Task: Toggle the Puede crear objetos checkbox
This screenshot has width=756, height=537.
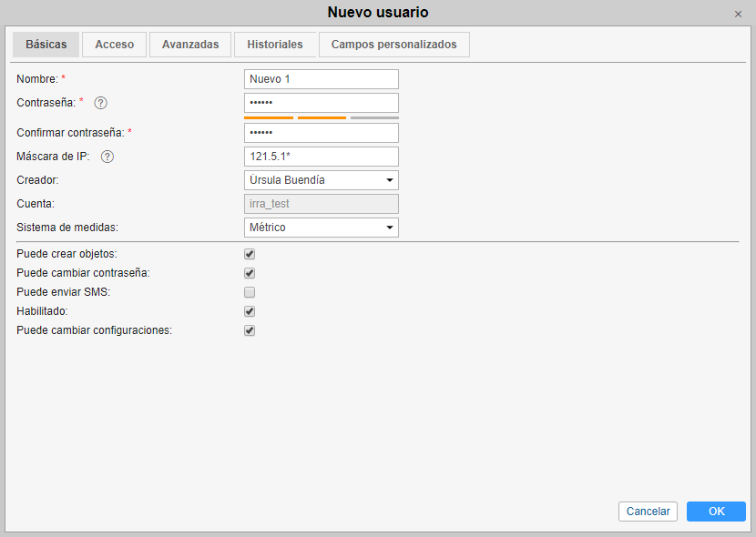Action: [x=250, y=254]
